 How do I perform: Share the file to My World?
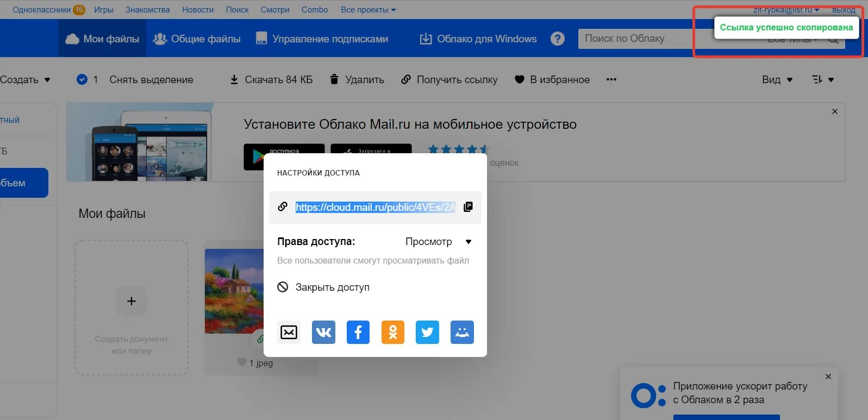tap(462, 332)
